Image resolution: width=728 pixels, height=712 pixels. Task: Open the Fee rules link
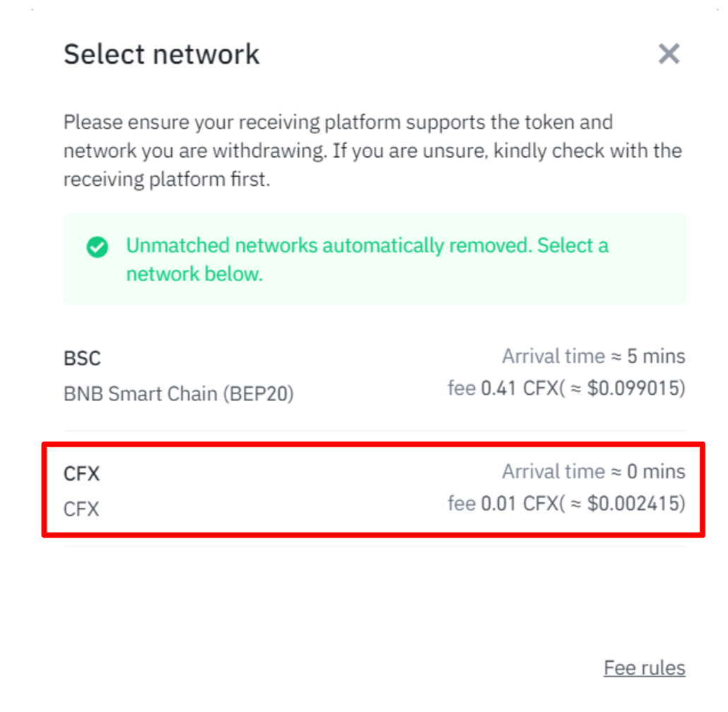(644, 667)
